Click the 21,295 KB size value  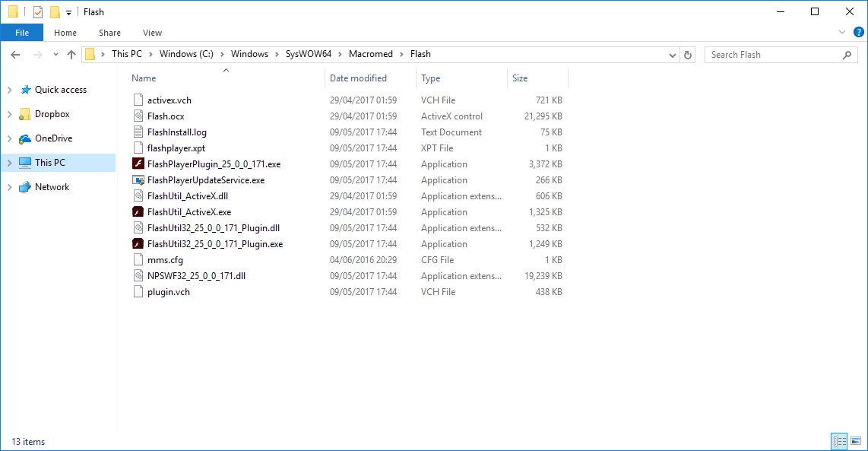[543, 116]
